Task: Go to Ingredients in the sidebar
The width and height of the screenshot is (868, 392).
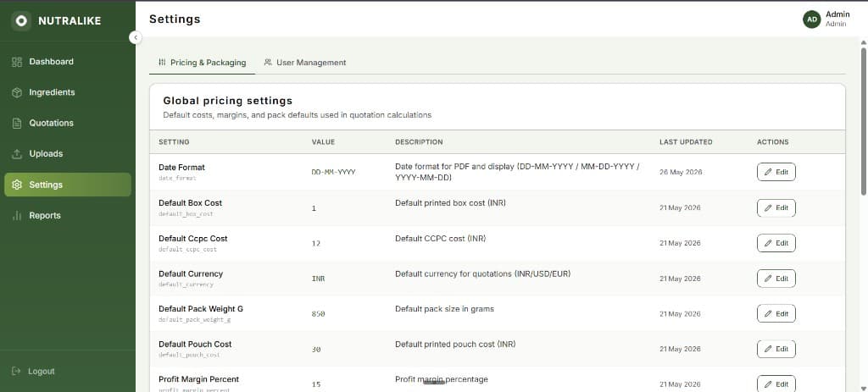Action: tap(68, 92)
